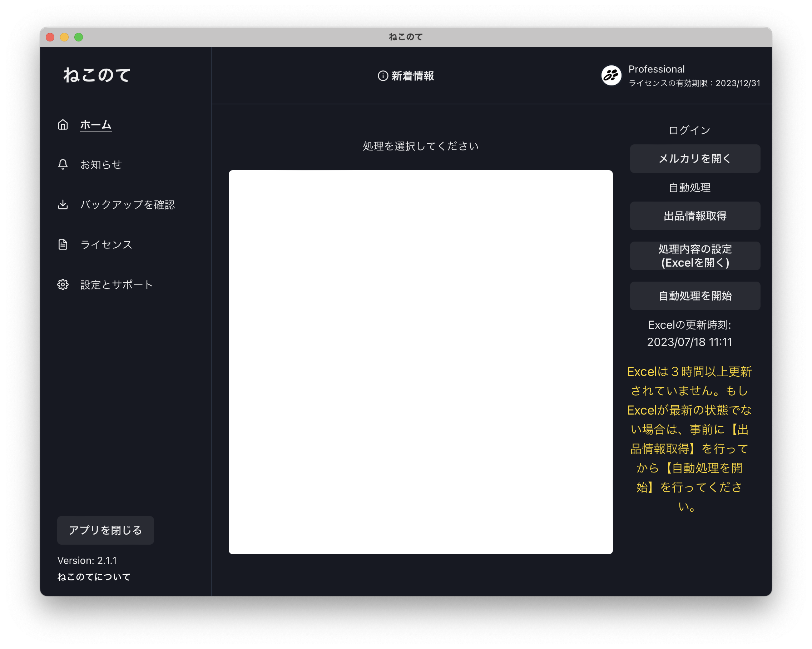
Task: Go to the ライセンス page
Action: pyautogui.click(x=106, y=244)
